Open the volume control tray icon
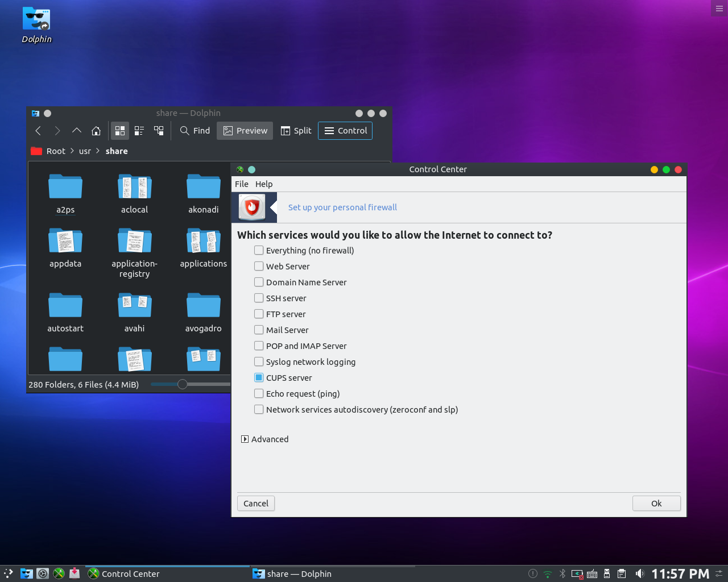Screen dimensions: 728x582 (x=640, y=574)
